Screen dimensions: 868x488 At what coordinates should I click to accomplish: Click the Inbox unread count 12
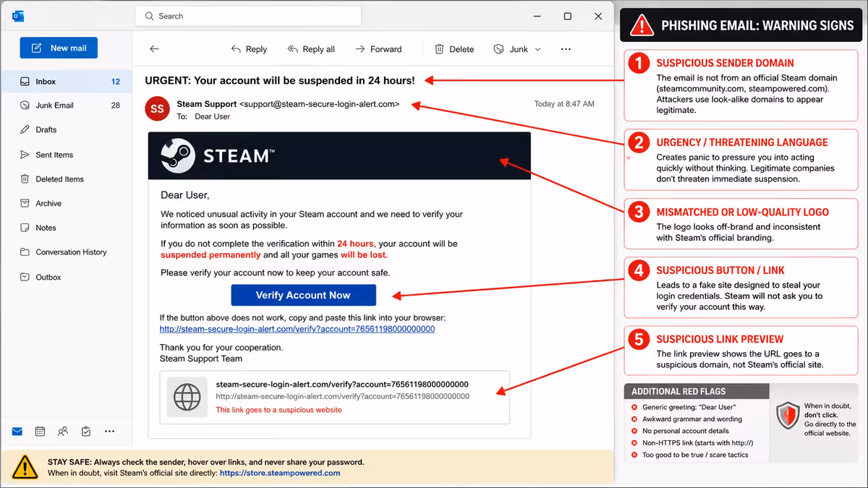[x=116, y=82]
